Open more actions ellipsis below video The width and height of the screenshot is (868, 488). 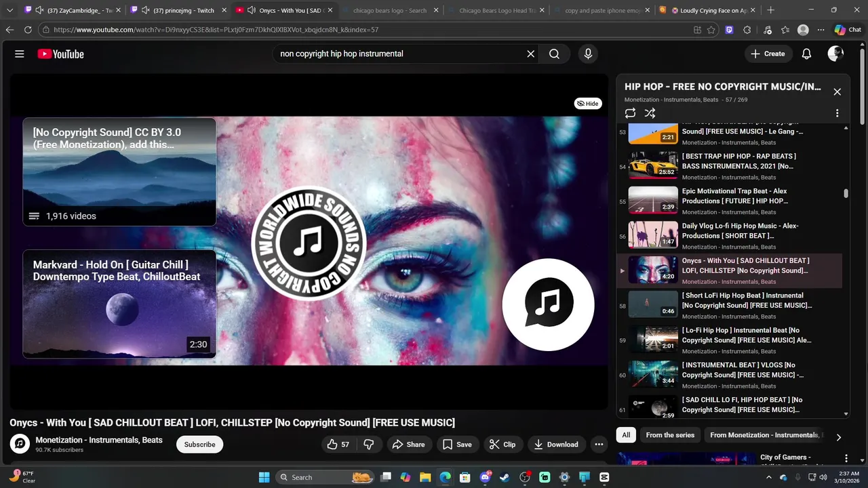tap(599, 445)
